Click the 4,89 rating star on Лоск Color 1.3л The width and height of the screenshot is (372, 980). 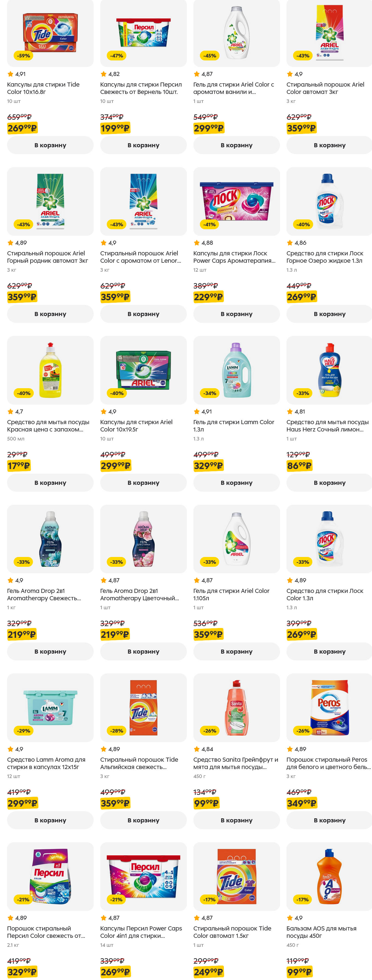pos(290,580)
